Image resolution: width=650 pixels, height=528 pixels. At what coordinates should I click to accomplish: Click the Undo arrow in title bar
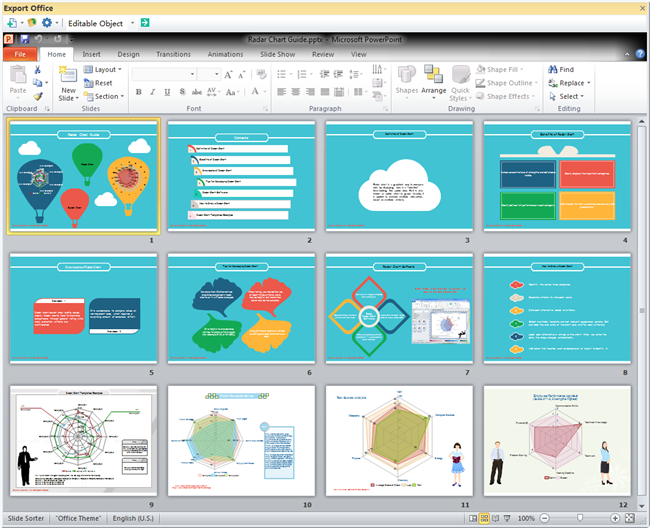click(38, 39)
